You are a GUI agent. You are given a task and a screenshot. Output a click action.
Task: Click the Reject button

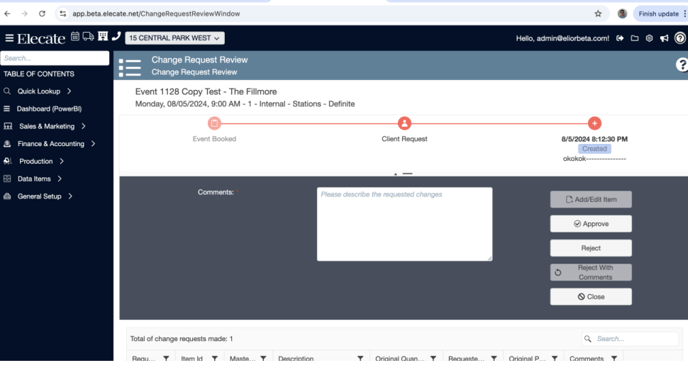[591, 248]
